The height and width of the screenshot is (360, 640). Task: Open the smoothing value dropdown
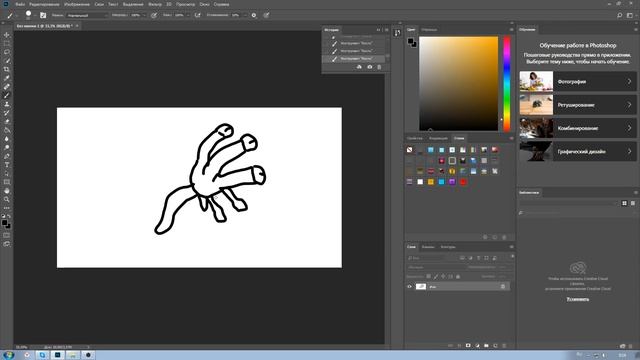(x=245, y=15)
